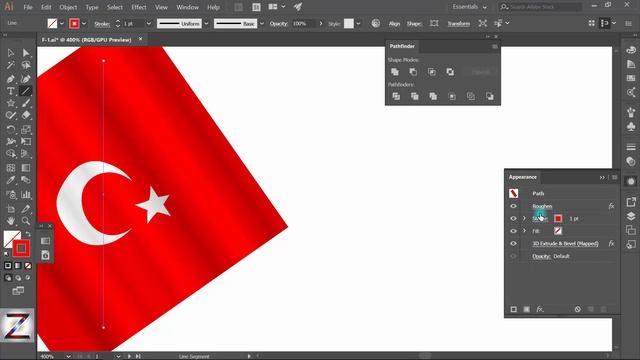Click the Minus Back pathfinder icon

(489, 96)
